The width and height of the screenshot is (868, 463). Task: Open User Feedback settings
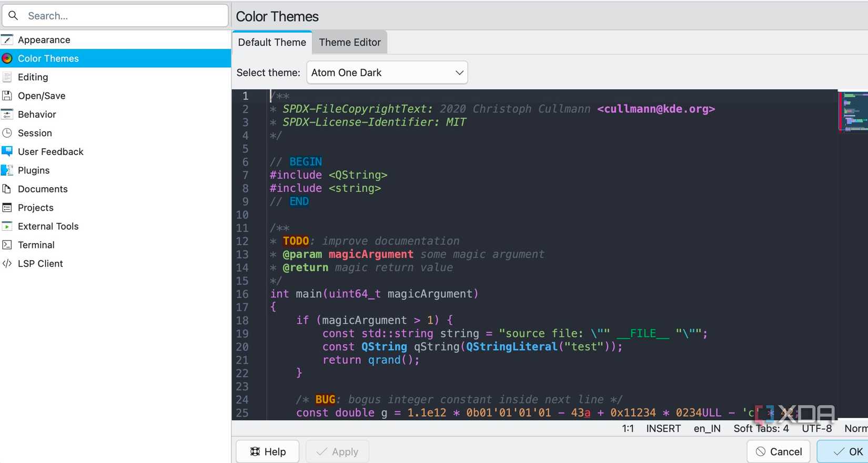116,152
